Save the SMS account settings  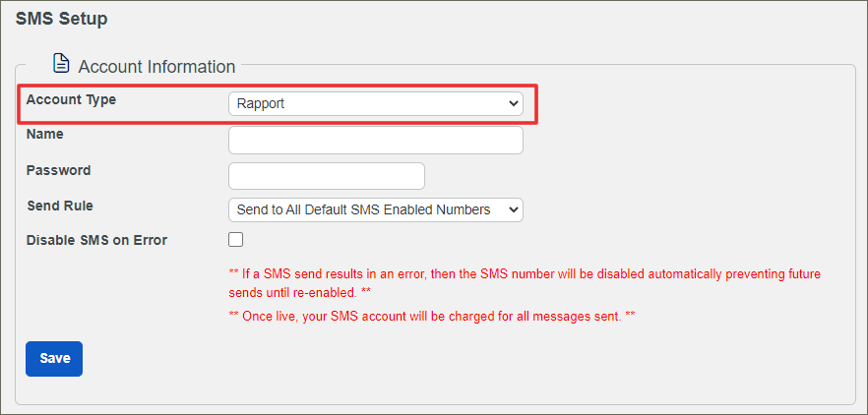pyautogui.click(x=54, y=359)
